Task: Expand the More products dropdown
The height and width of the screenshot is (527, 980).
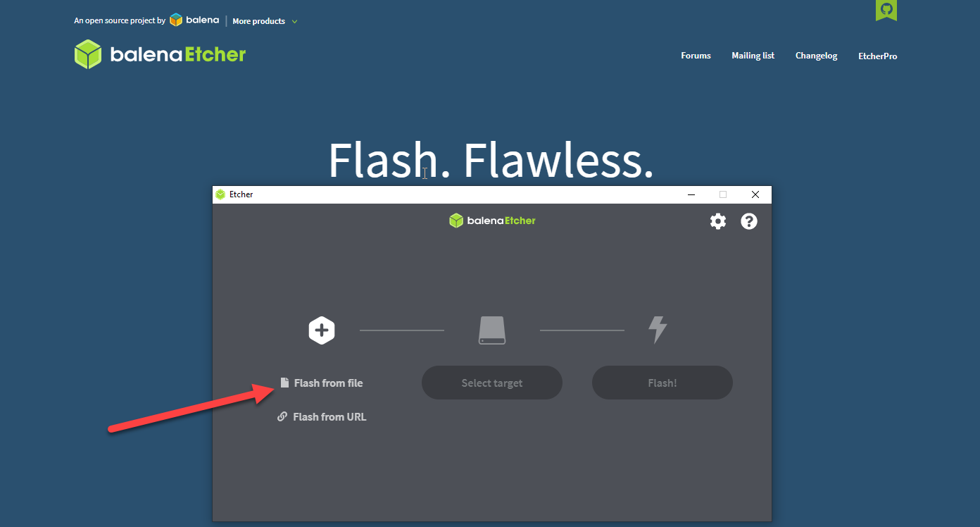Action: coord(265,21)
